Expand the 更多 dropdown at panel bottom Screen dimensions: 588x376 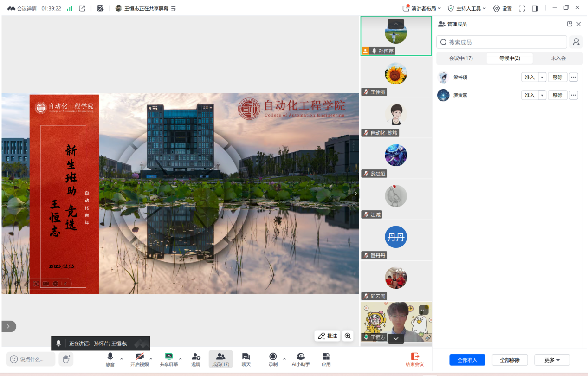pos(552,360)
